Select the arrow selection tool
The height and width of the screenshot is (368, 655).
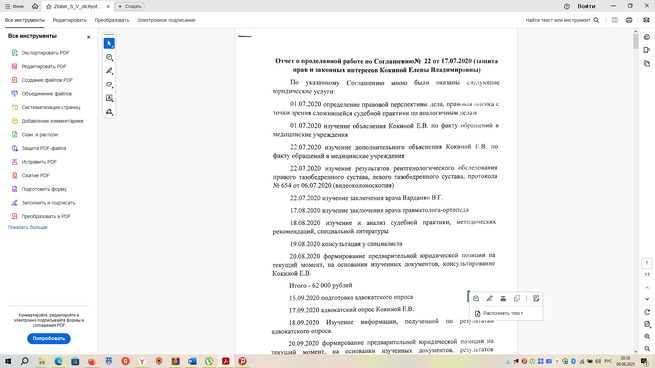(x=109, y=43)
